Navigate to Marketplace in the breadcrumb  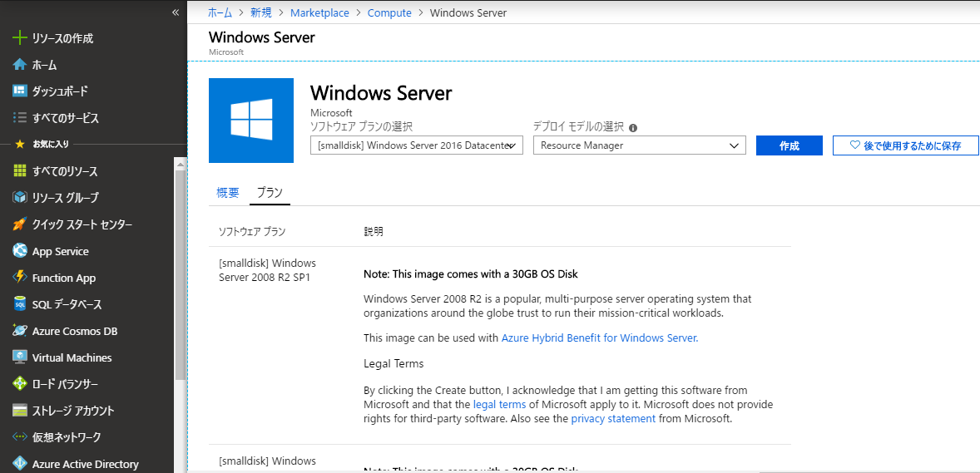[x=320, y=12]
